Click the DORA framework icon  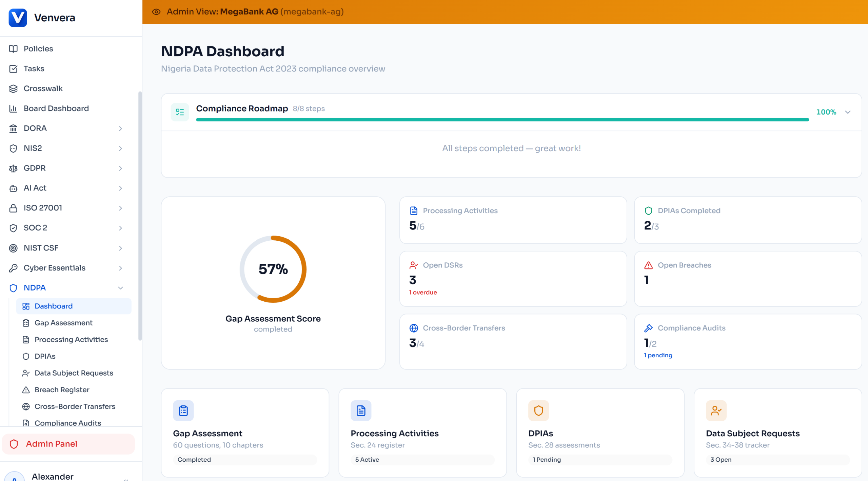13,128
